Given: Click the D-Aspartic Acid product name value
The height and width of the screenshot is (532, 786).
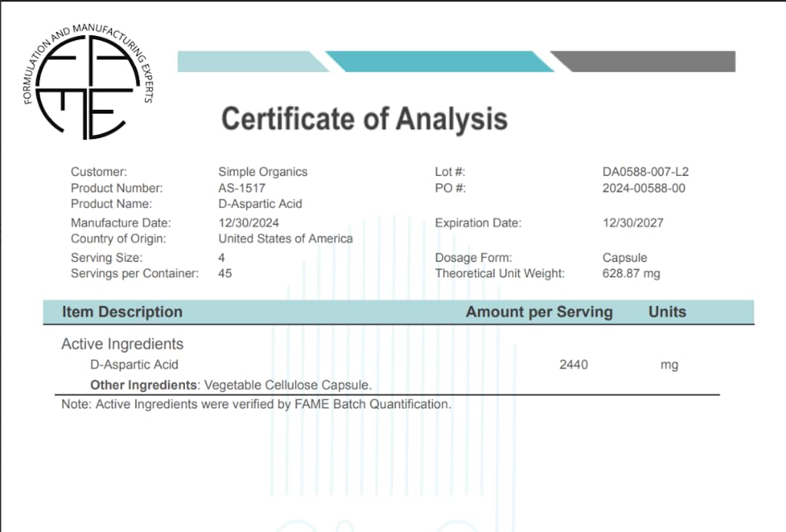Looking at the screenshot, I should tap(260, 204).
